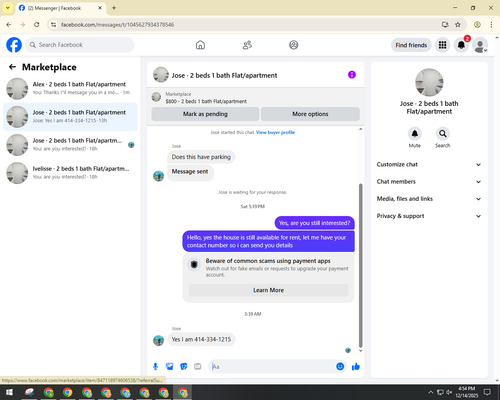Select Jose conversation with phone number preview
This screenshot has width=500, height=400.
point(70,117)
